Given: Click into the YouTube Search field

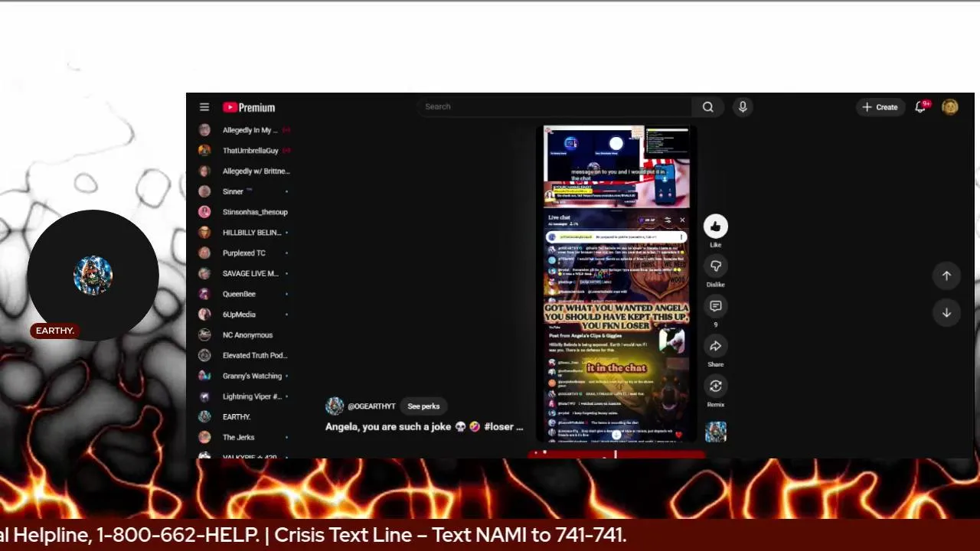Looking at the screenshot, I should coord(555,106).
